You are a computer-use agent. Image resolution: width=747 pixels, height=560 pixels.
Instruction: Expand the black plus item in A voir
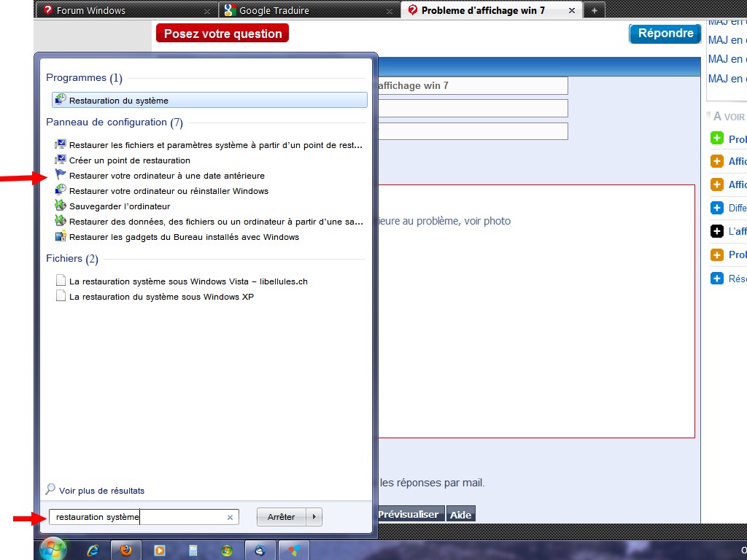coord(716,231)
